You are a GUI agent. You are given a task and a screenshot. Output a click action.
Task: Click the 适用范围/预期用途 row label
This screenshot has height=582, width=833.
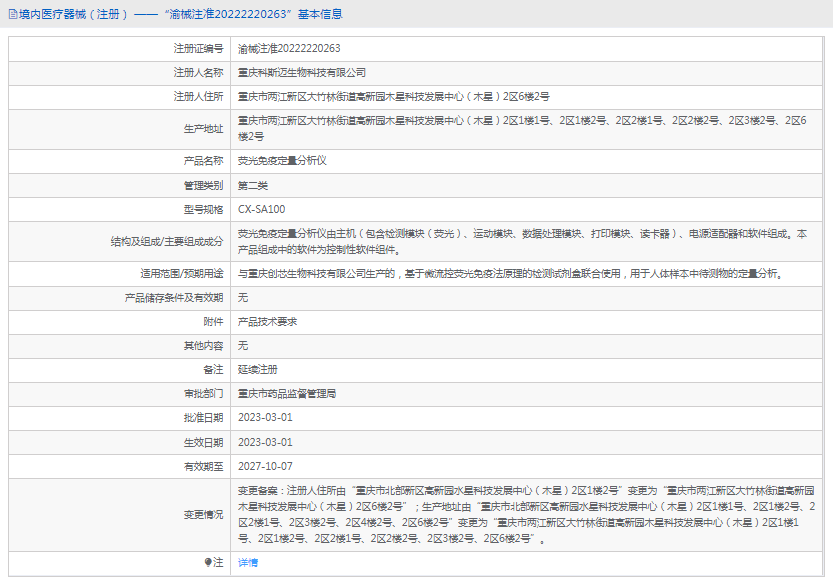click(182, 273)
